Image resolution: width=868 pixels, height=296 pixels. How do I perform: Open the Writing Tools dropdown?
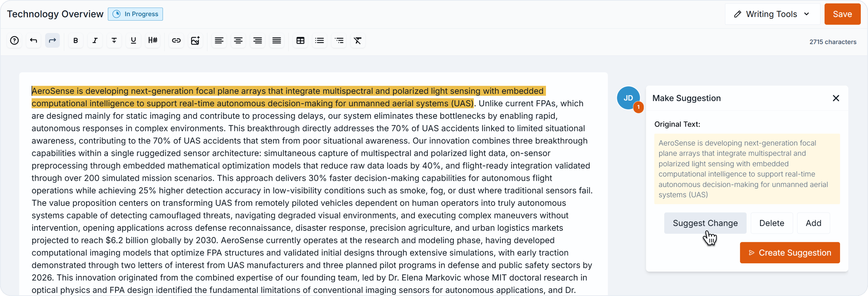(772, 14)
